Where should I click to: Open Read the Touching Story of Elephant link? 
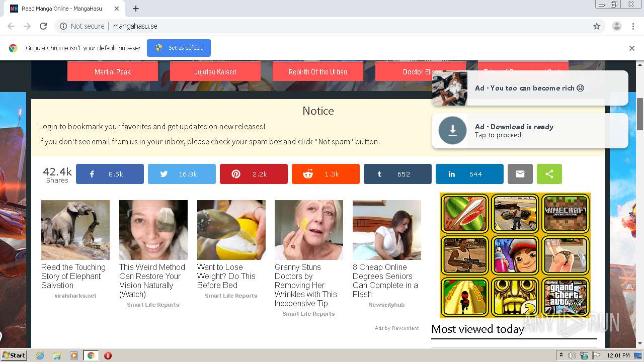(73, 276)
